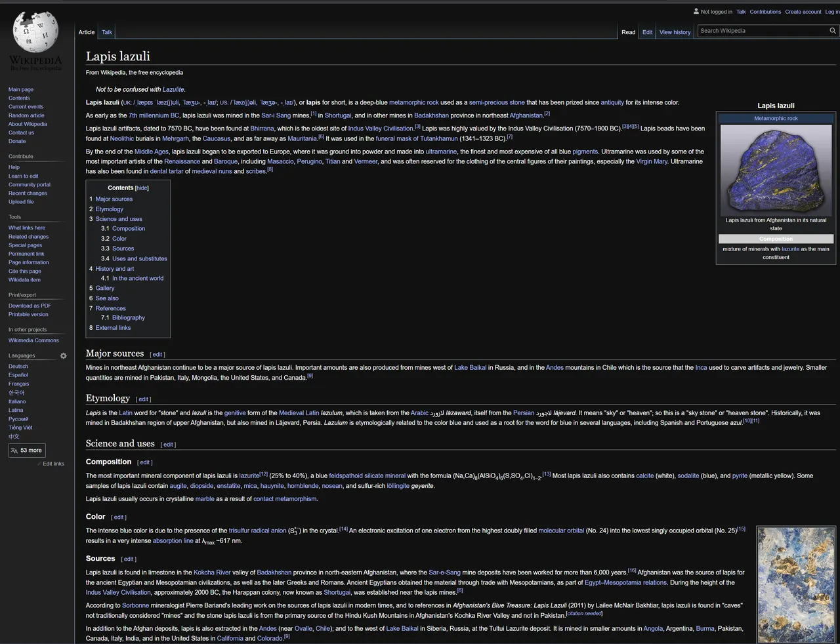Open the Virgin Mary link
The image size is (840, 644).
pos(652,161)
